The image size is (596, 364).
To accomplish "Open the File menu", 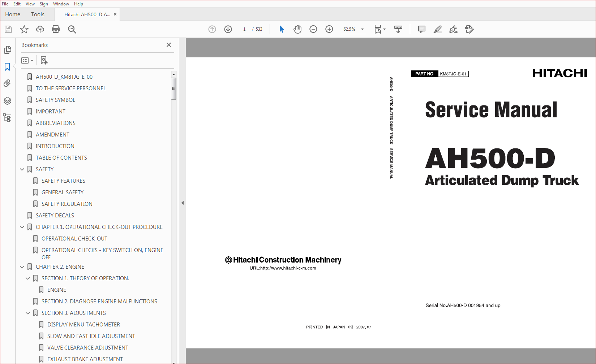I will click(5, 4).
